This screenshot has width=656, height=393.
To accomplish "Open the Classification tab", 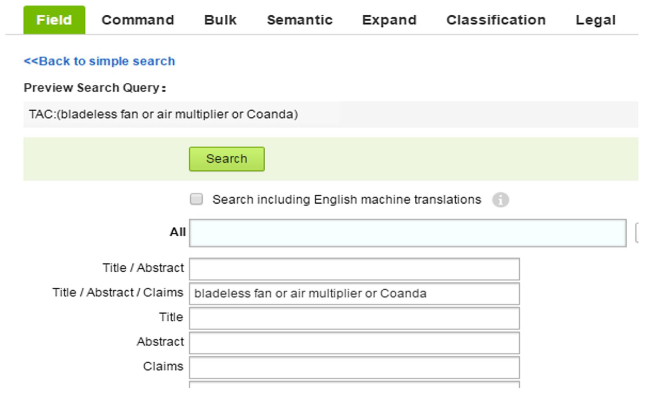I will coord(496,20).
